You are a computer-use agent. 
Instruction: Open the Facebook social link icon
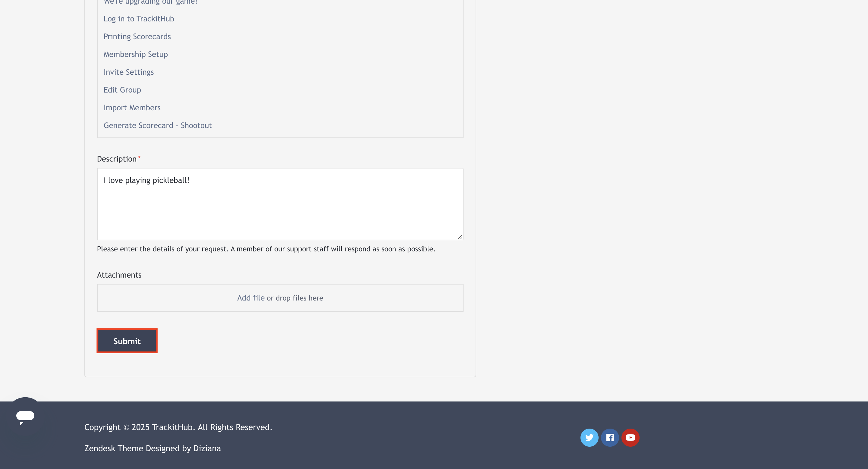coord(609,437)
